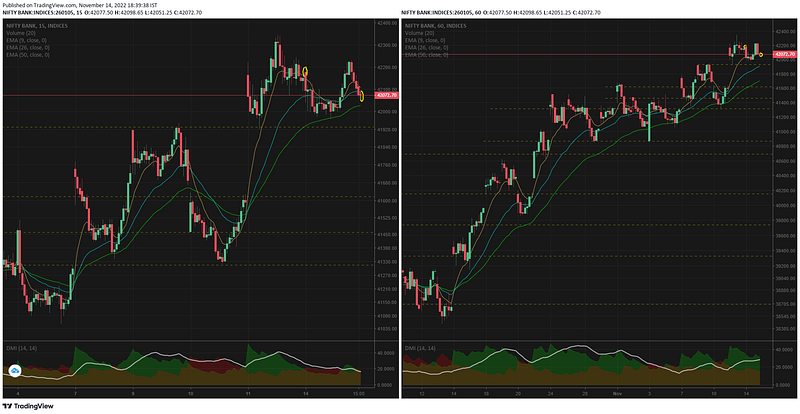
Task: Click 'Volume (20)' legend in the 60-minute chart
Action: point(419,33)
